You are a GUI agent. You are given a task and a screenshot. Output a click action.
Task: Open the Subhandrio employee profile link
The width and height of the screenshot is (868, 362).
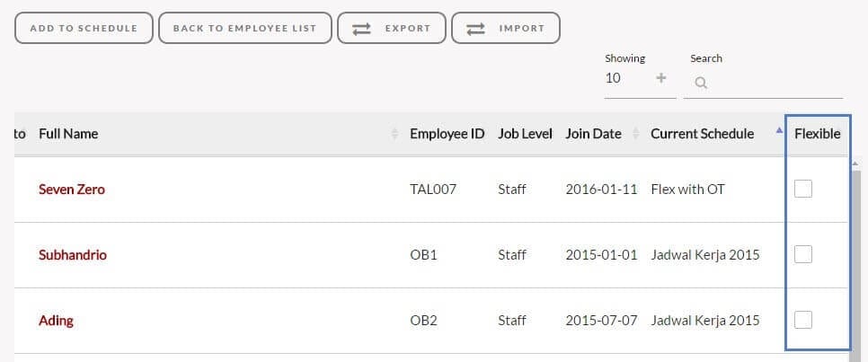pos(73,254)
